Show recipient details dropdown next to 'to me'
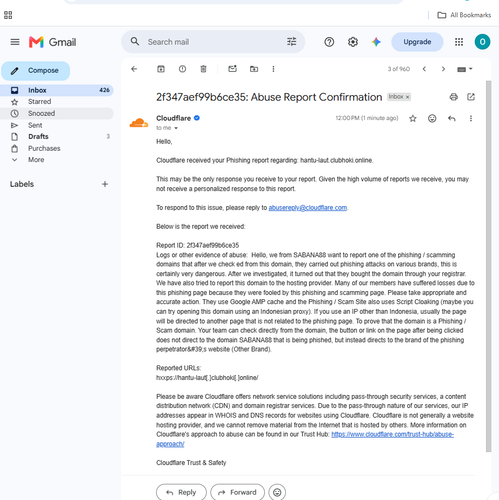Image resolution: width=499 pixels, height=500 pixels. coord(176,128)
